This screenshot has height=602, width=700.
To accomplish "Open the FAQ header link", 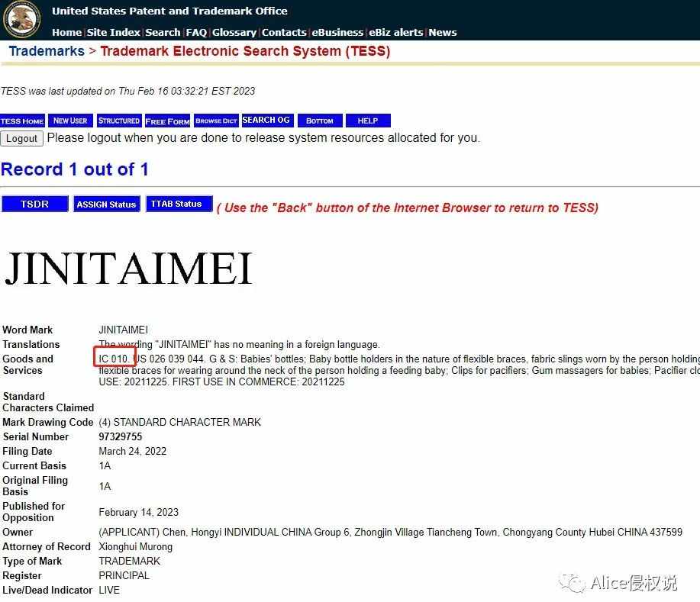I will [x=196, y=33].
